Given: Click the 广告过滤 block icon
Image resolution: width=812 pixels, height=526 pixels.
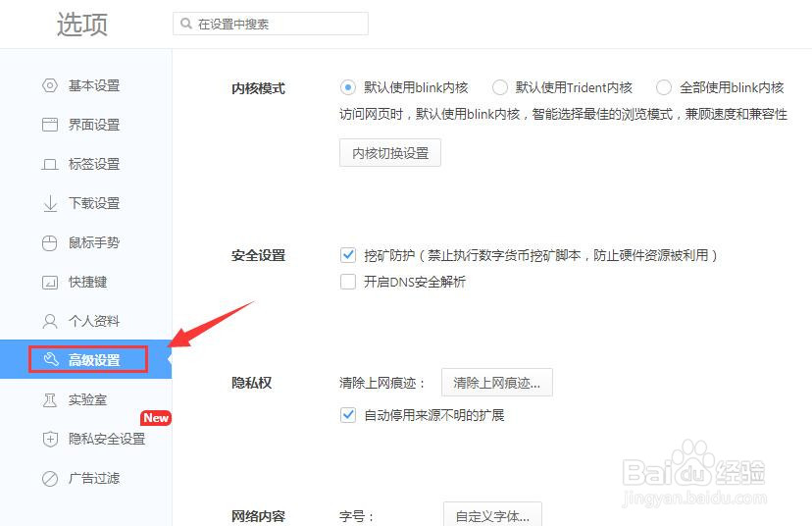Looking at the screenshot, I should pos(50,478).
